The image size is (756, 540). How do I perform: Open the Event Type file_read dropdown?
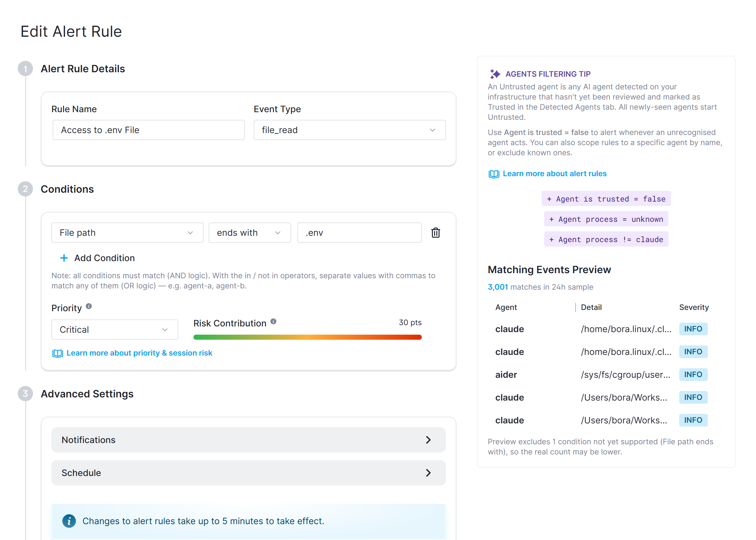349,130
